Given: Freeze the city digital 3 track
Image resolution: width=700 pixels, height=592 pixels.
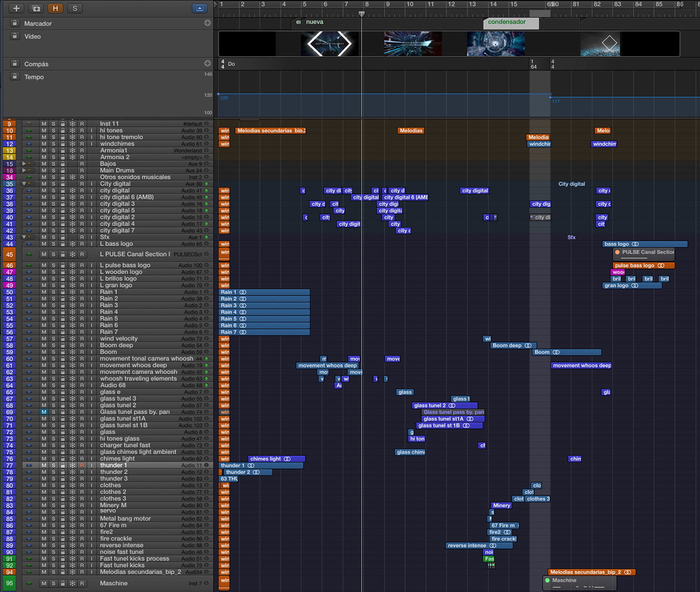Looking at the screenshot, I should 72,204.
